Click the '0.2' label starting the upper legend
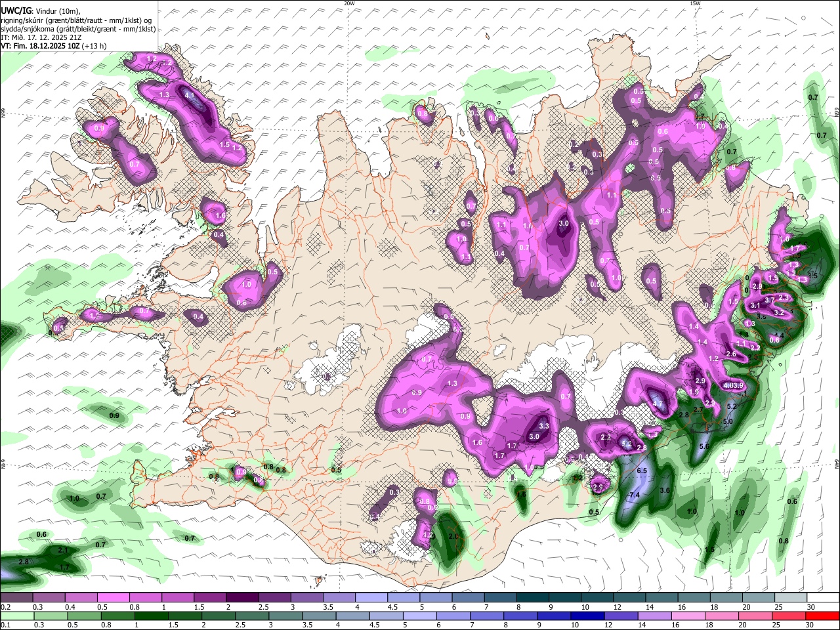 [x=5, y=608]
